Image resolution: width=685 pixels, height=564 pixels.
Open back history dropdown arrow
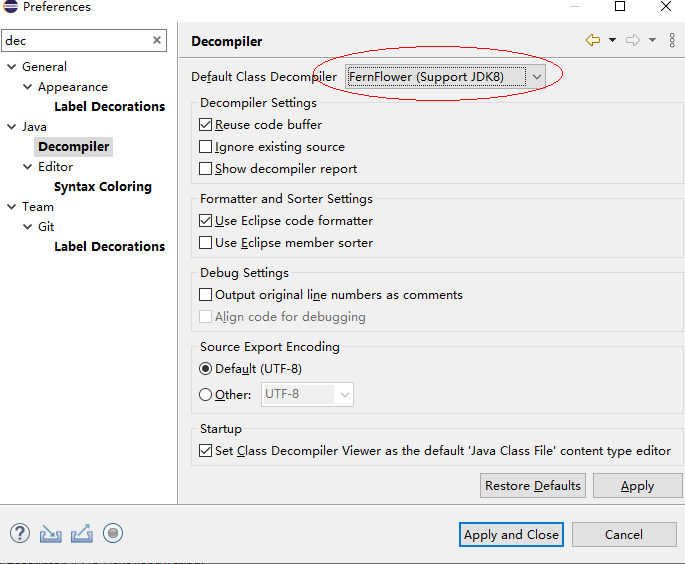point(612,40)
